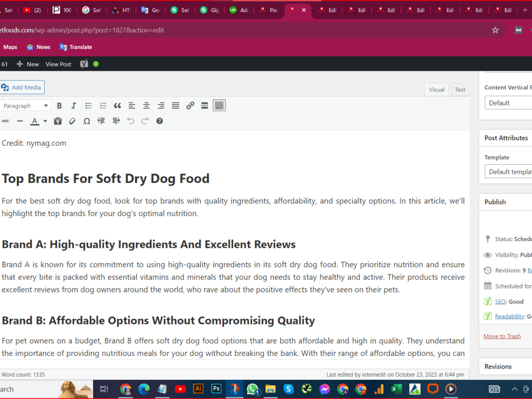Bookmark this page with the star
This screenshot has height=399, width=532.
pos(495,30)
